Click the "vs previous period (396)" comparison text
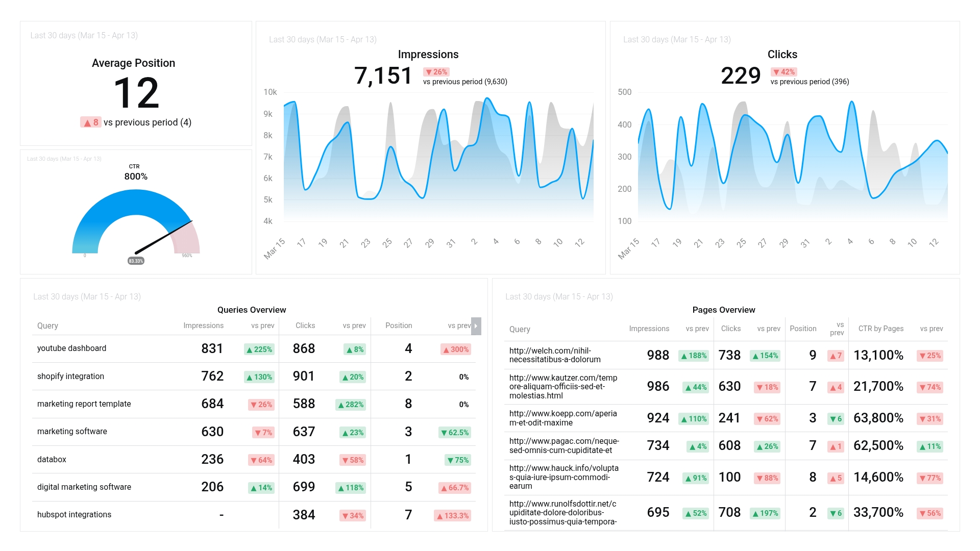The height and width of the screenshot is (551, 980). [809, 82]
